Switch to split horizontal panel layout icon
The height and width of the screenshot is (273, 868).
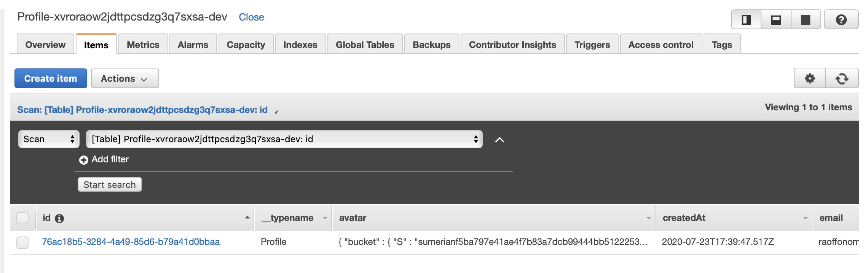click(x=776, y=19)
